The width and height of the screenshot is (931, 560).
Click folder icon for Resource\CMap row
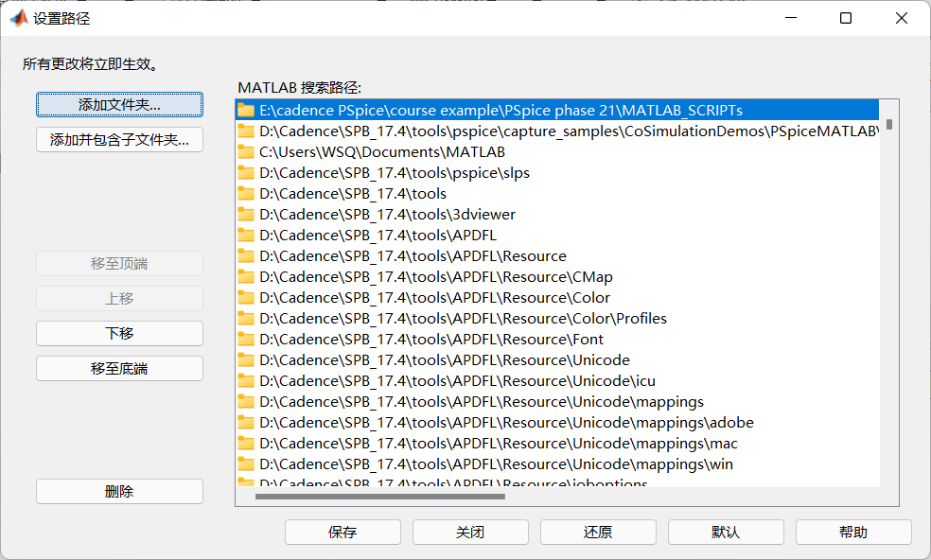(x=246, y=277)
